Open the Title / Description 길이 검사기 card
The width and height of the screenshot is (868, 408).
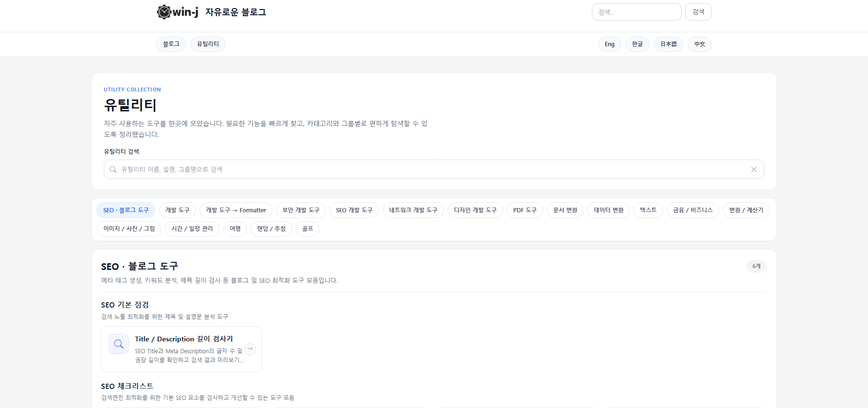181,349
